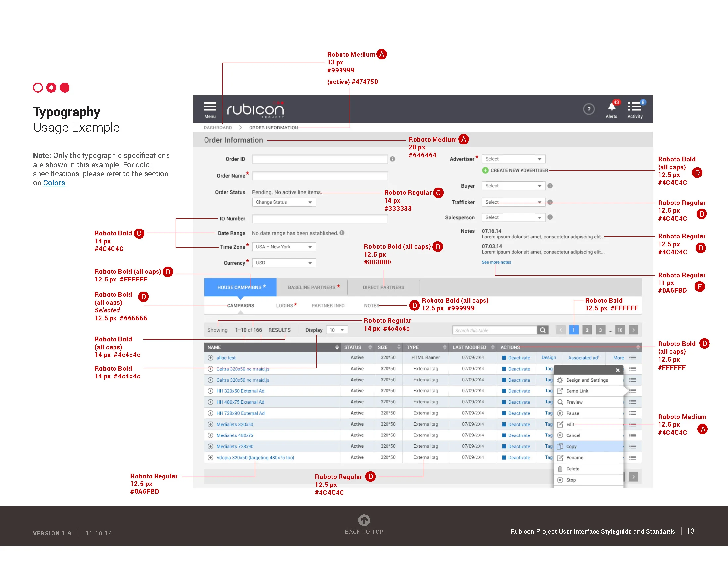Viewport: 728px width, 563px height.
Task: Click info icon after date range message
Action: [x=342, y=233]
